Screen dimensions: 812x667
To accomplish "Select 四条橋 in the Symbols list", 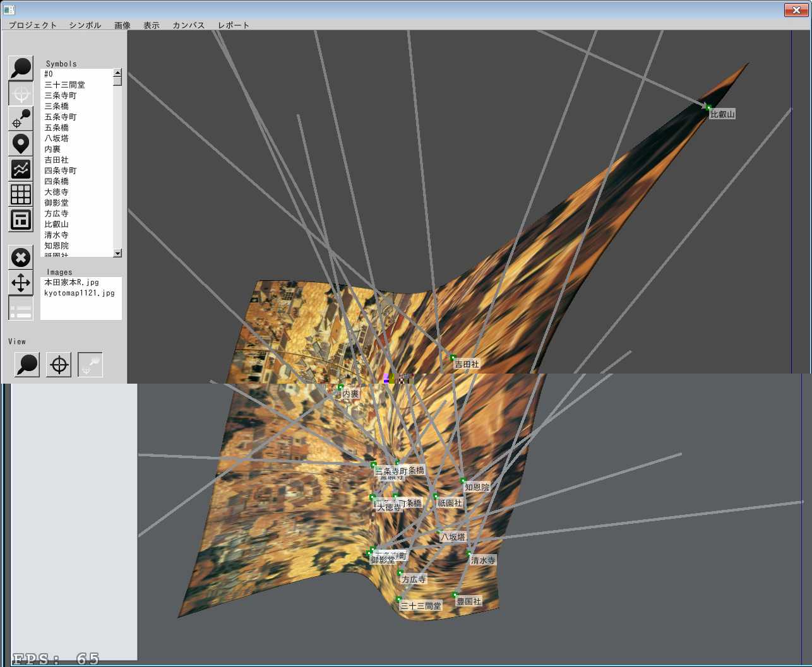I will (x=76, y=181).
